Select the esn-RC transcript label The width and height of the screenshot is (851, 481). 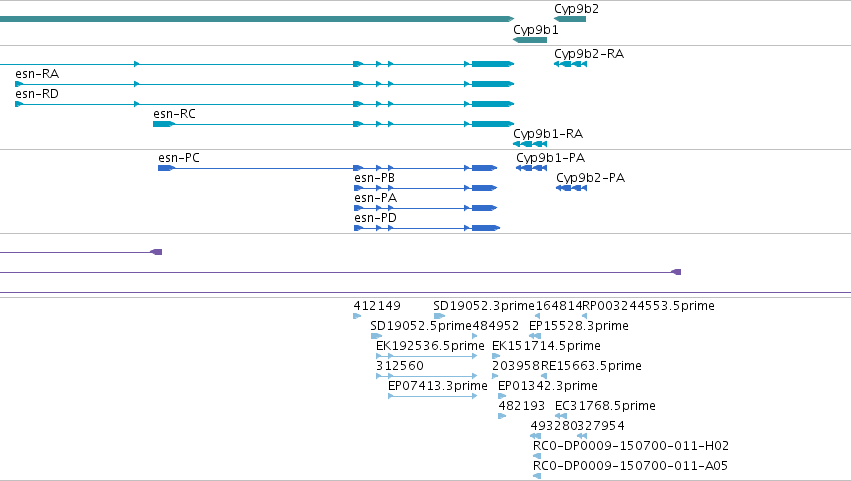(174, 114)
